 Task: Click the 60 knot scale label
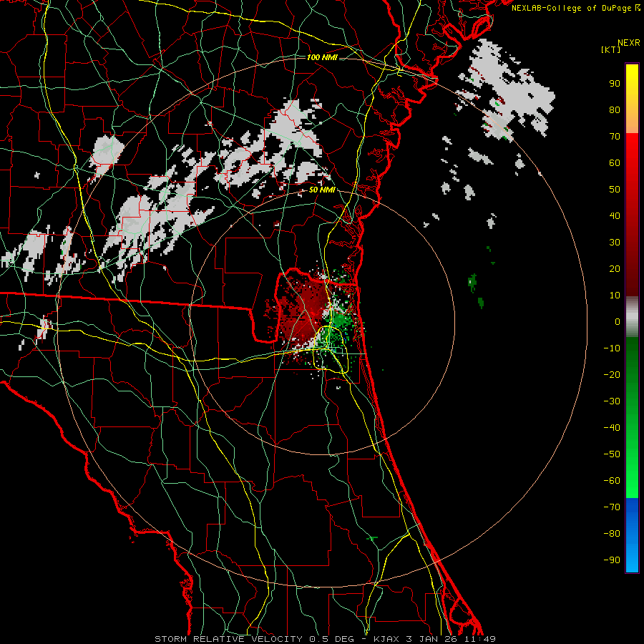pyautogui.click(x=615, y=162)
